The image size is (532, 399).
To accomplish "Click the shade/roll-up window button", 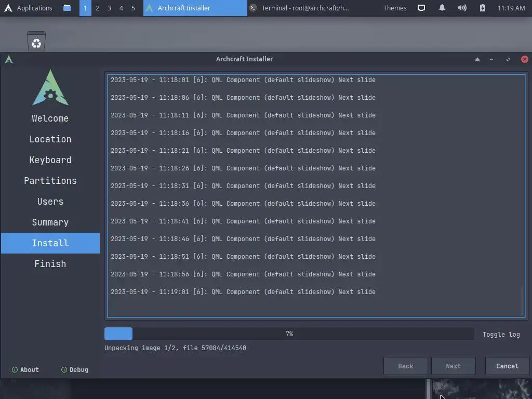I will coord(477,59).
